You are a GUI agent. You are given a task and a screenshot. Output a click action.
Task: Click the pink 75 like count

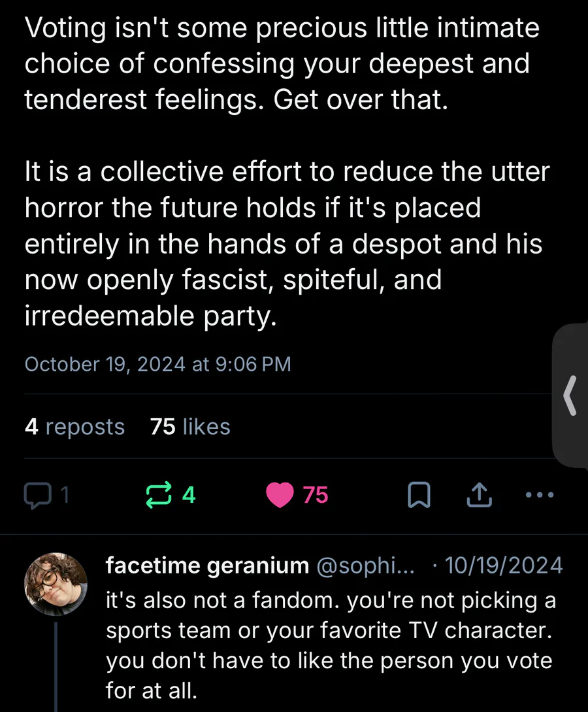click(316, 496)
